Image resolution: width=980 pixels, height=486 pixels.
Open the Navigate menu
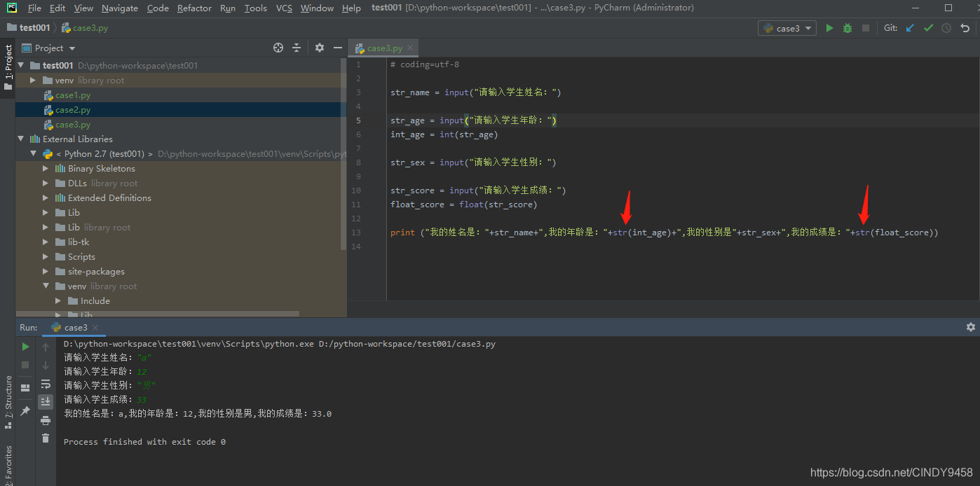click(x=120, y=8)
